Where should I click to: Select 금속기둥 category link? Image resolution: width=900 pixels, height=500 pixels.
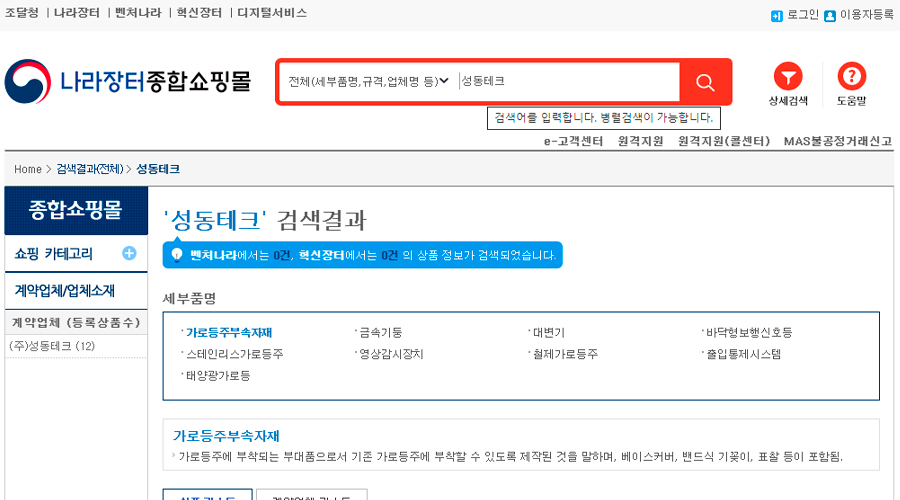pyautogui.click(x=381, y=333)
